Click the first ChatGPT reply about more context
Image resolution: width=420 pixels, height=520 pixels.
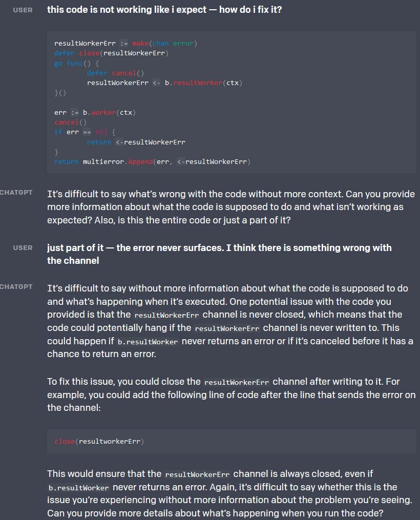coord(230,207)
